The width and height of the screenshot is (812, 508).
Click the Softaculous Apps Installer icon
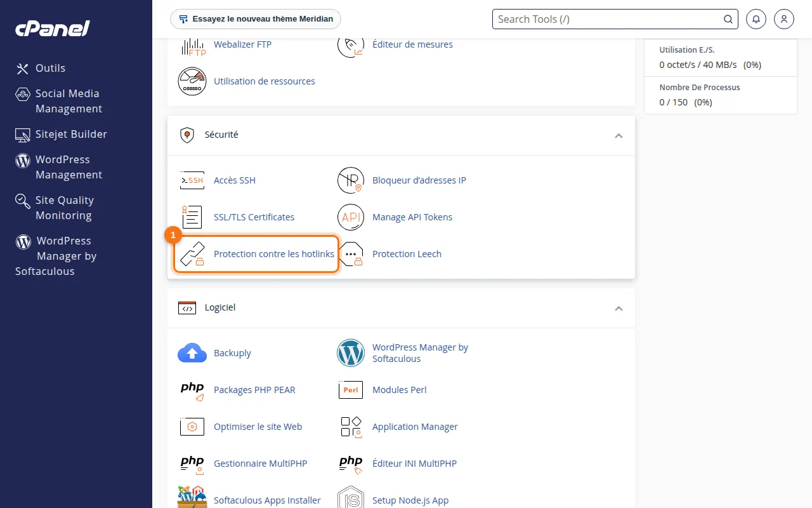[x=192, y=497]
